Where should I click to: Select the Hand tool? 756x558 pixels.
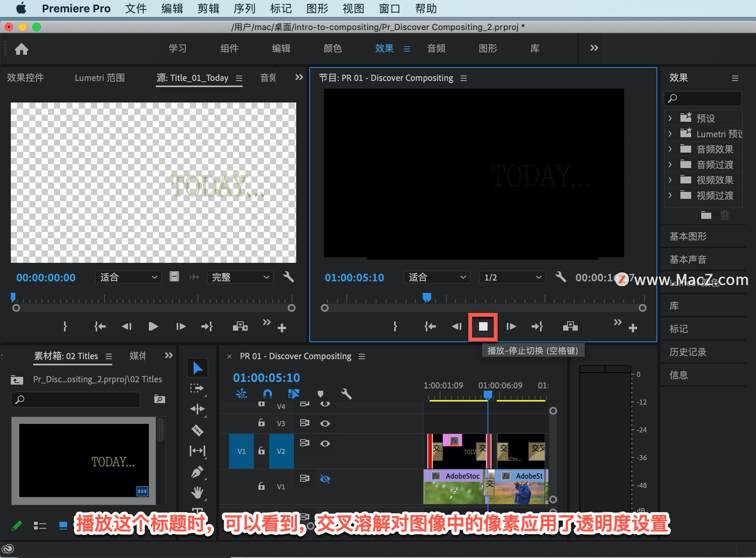click(x=197, y=492)
